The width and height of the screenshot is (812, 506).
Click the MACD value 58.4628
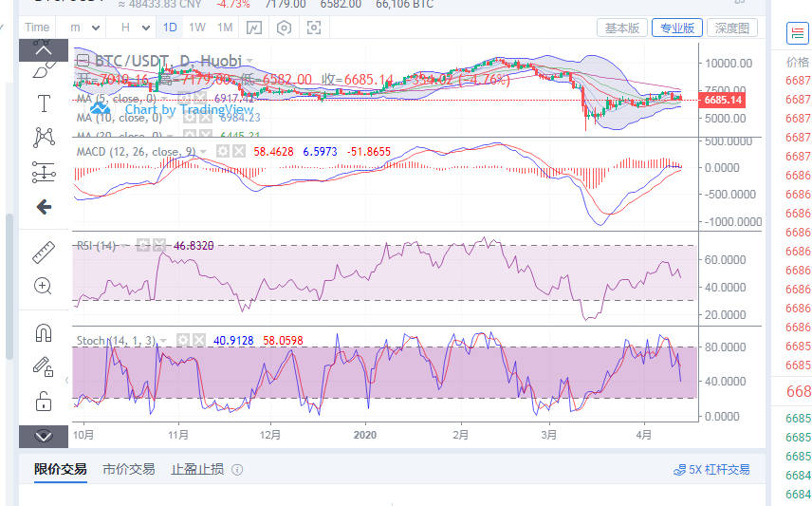point(273,152)
